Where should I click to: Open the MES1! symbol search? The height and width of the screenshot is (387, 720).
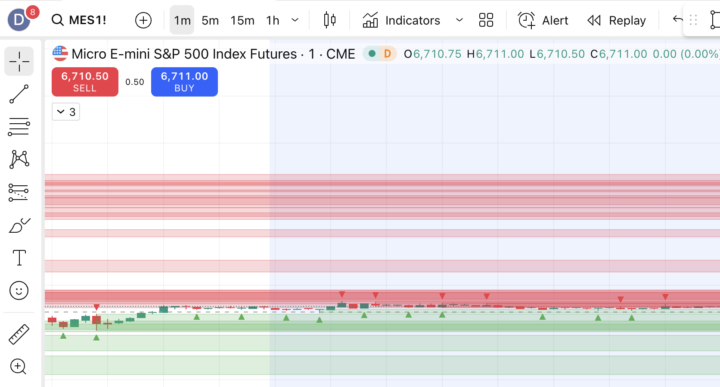coord(79,20)
